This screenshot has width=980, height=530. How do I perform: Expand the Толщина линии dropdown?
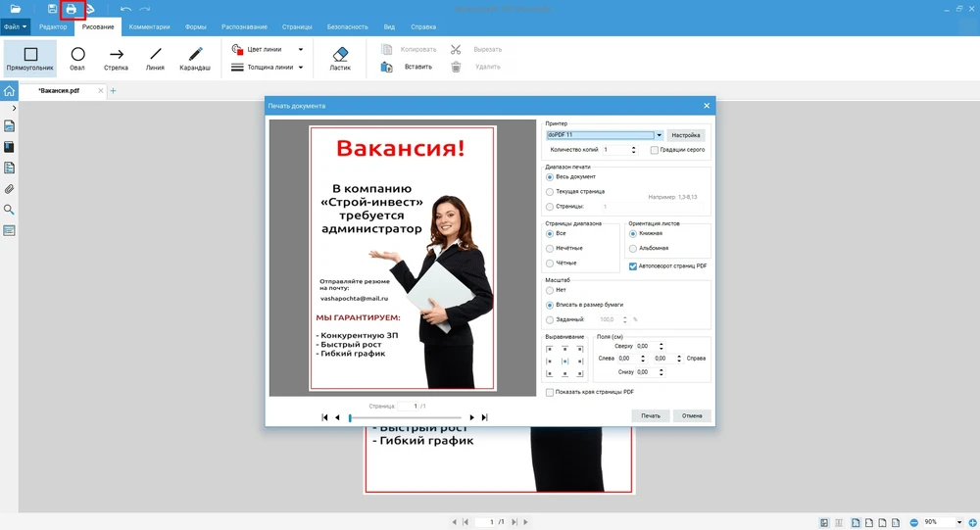click(300, 68)
